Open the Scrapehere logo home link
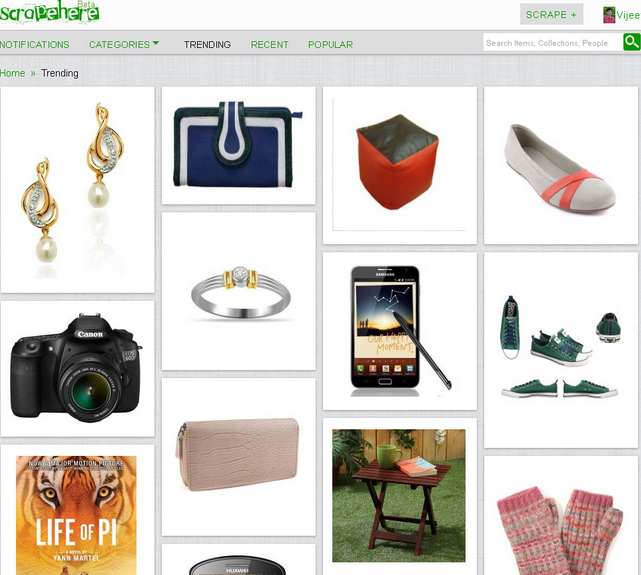 tap(49, 12)
